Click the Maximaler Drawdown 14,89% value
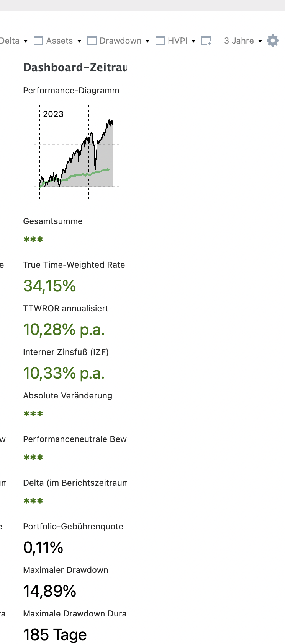Screen dimensions: 285x644 50,591
